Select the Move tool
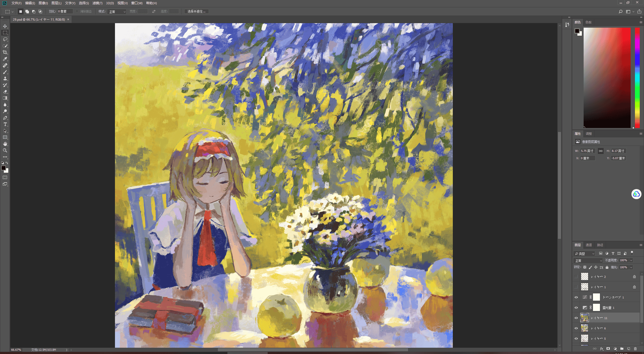Screen dimensions: 644x354 5,26
